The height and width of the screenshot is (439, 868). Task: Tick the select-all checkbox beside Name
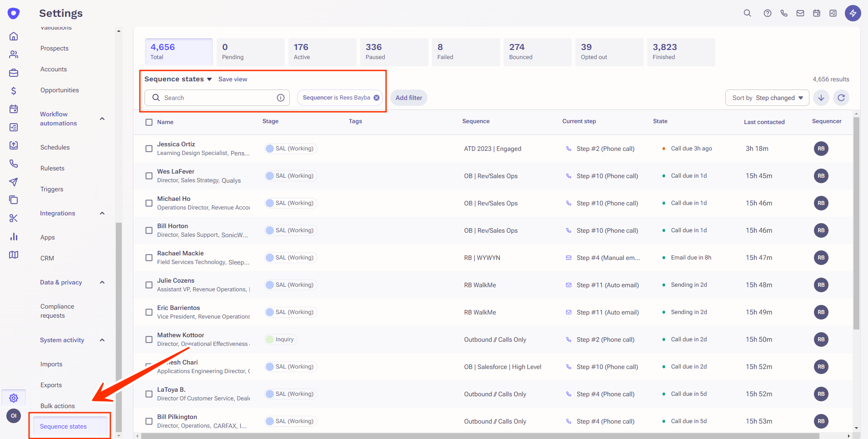point(149,122)
